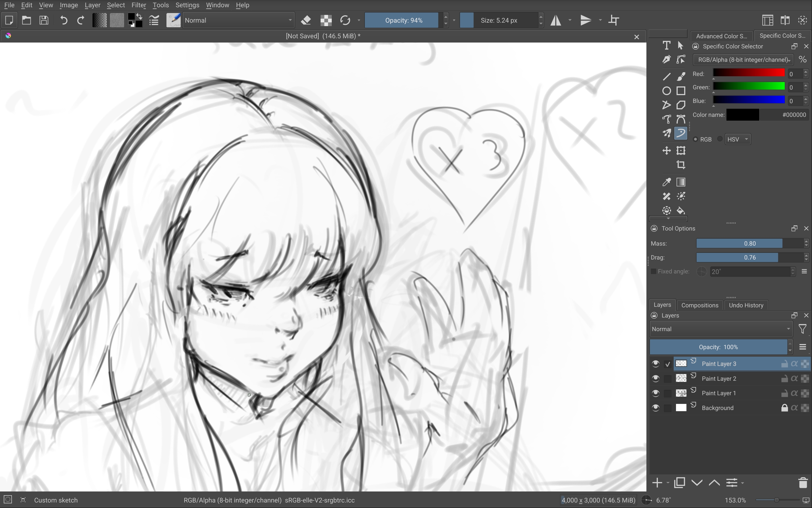The width and height of the screenshot is (812, 508).
Task: Hide Paint Layer 3 visibility eye
Action: [655, 364]
